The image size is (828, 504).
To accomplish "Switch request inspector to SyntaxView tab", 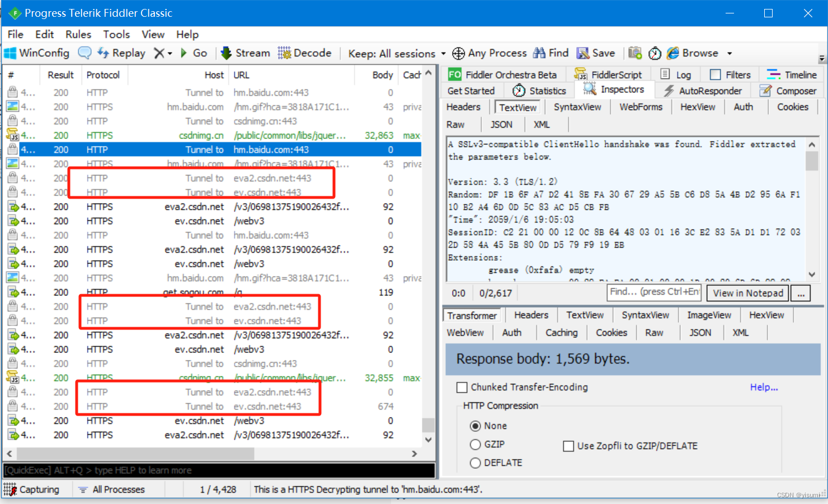I will pos(577,107).
